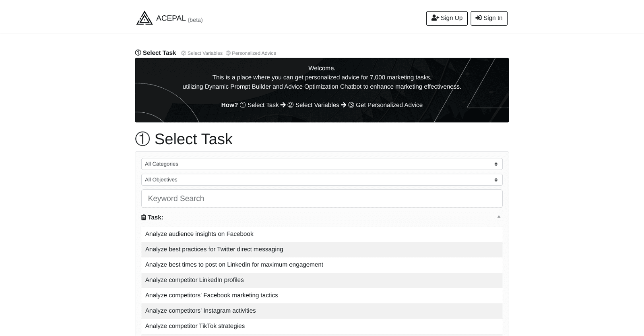Choose Twitter direct messaging best practices task

(x=214, y=249)
